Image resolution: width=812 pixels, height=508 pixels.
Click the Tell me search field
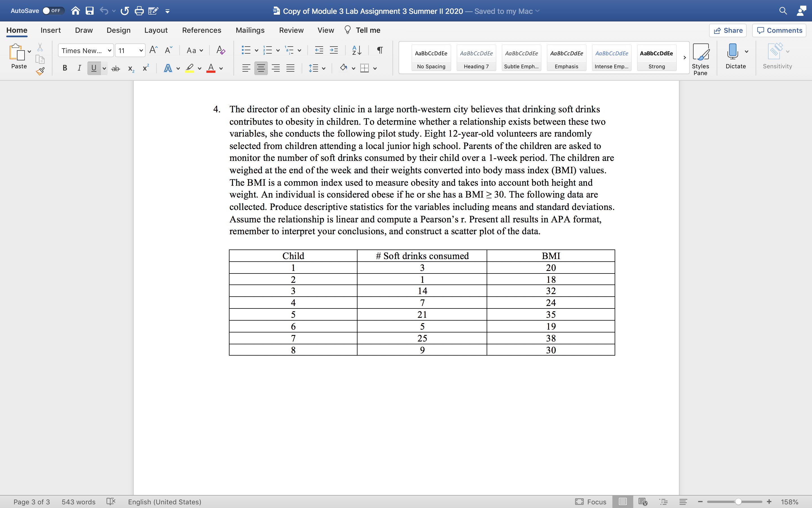[x=362, y=30]
